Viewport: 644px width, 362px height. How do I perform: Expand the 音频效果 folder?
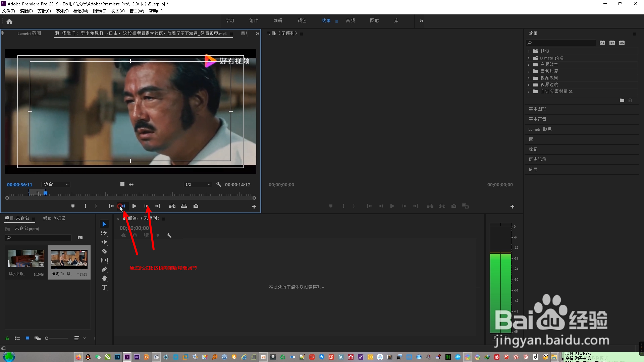[x=529, y=65]
